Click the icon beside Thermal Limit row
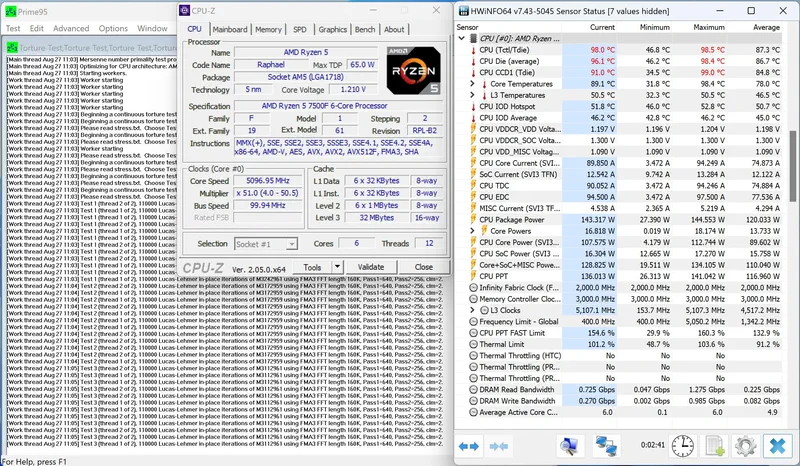Image resolution: width=800 pixels, height=466 pixels. click(473, 345)
